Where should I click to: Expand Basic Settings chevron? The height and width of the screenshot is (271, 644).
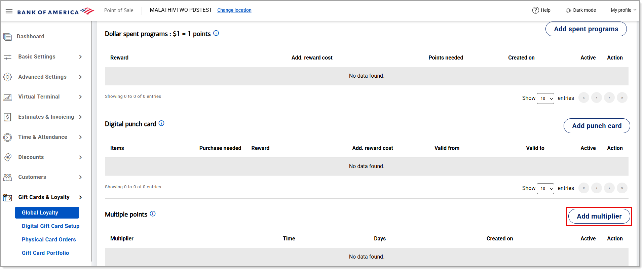tap(80, 57)
